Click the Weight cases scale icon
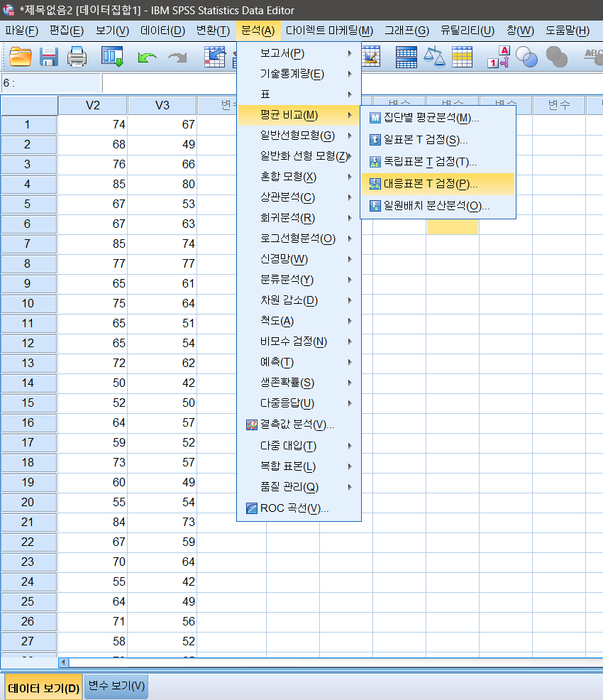Screen dimensions: 603x700 pyautogui.click(x=434, y=57)
